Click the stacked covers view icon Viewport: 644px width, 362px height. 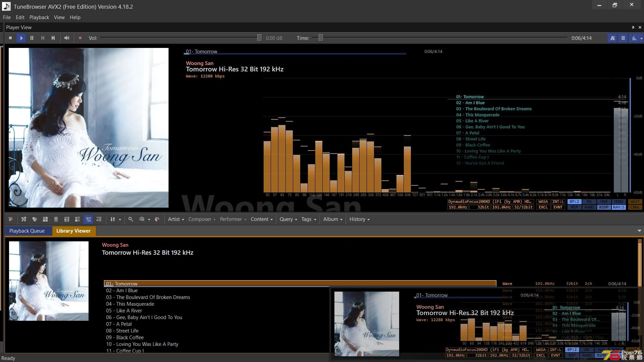coord(35,219)
